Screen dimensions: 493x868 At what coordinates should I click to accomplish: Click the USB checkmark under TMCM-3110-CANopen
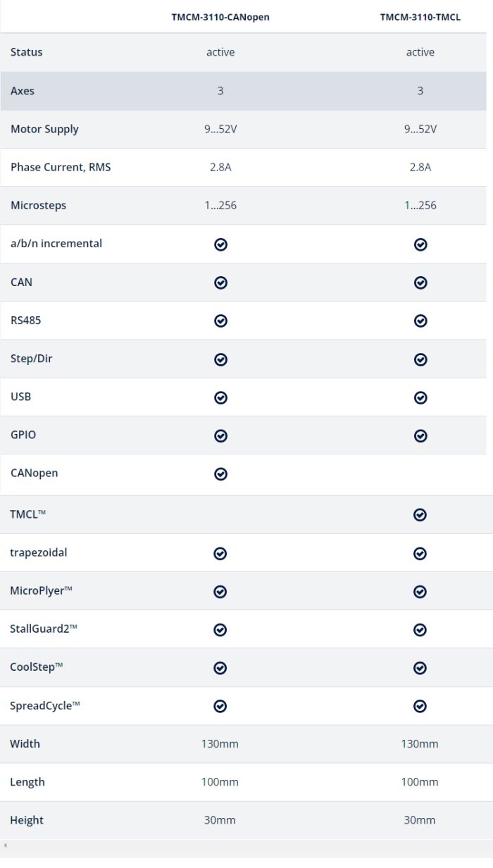220,397
